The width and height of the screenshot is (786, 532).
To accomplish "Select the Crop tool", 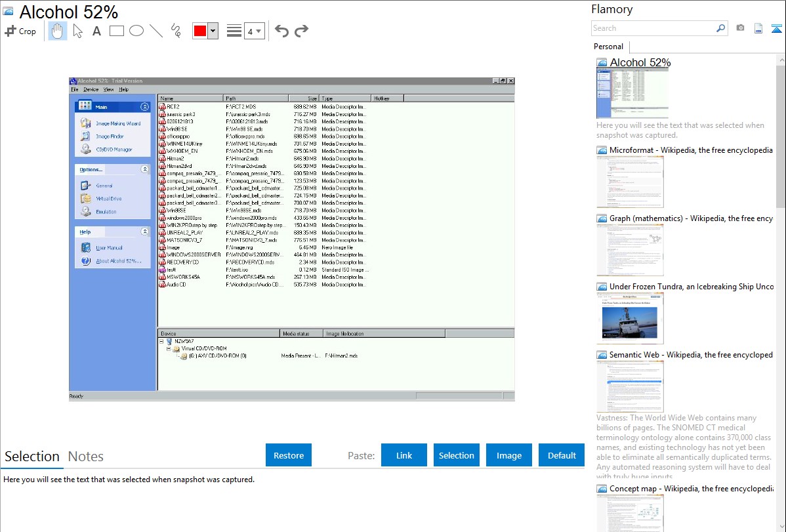I will (20, 31).
